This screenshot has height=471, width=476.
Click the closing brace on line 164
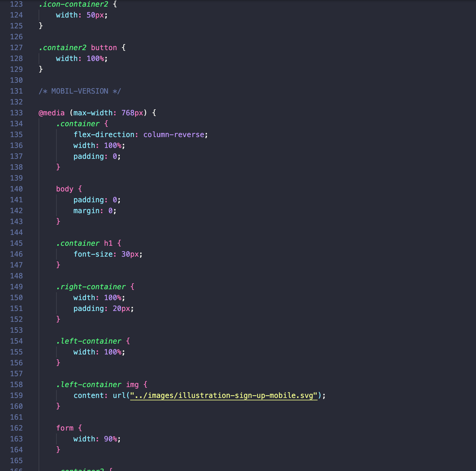click(x=58, y=450)
